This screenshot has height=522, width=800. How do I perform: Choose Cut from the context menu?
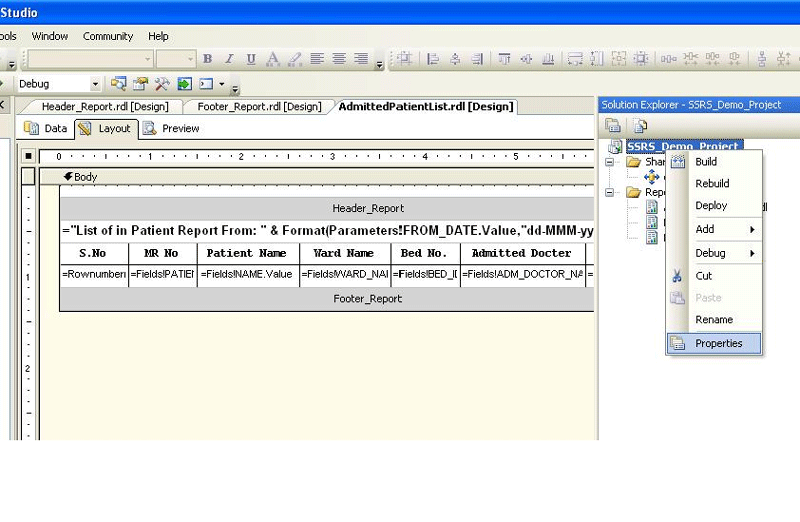coord(714,276)
